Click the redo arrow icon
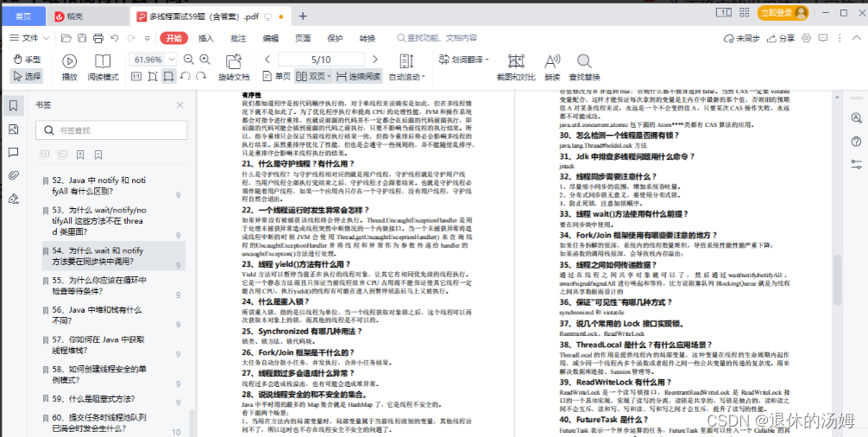This screenshot has width=868, height=437. point(131,38)
